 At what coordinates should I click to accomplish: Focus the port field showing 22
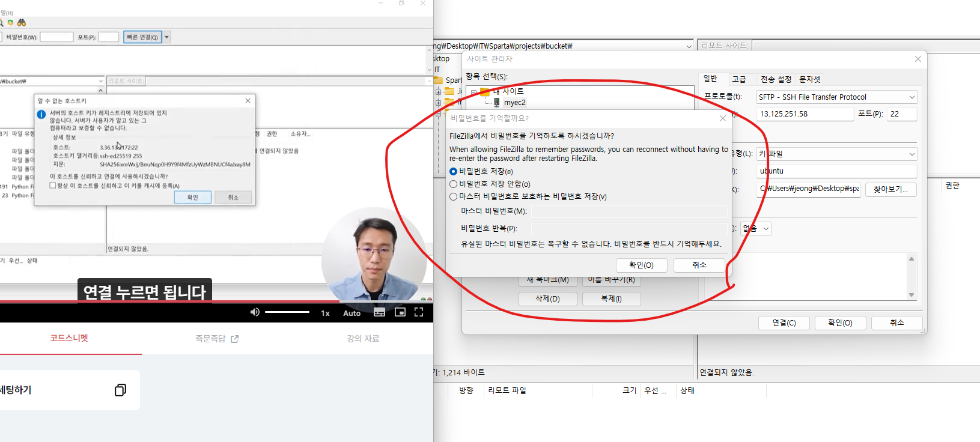pyautogui.click(x=902, y=114)
